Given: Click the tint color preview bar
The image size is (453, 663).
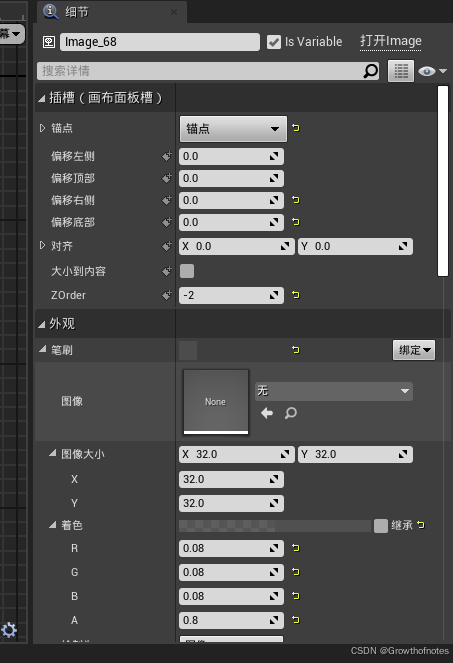Looking at the screenshot, I should (275, 526).
